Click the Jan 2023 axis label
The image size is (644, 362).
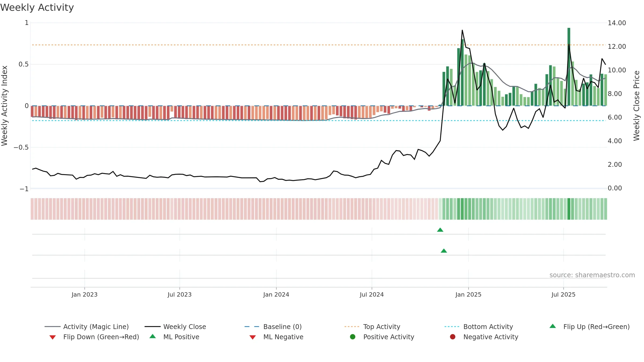click(x=85, y=295)
